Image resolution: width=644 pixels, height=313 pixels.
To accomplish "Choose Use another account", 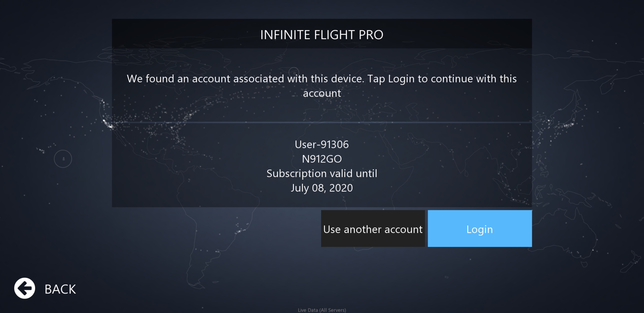I will click(373, 229).
